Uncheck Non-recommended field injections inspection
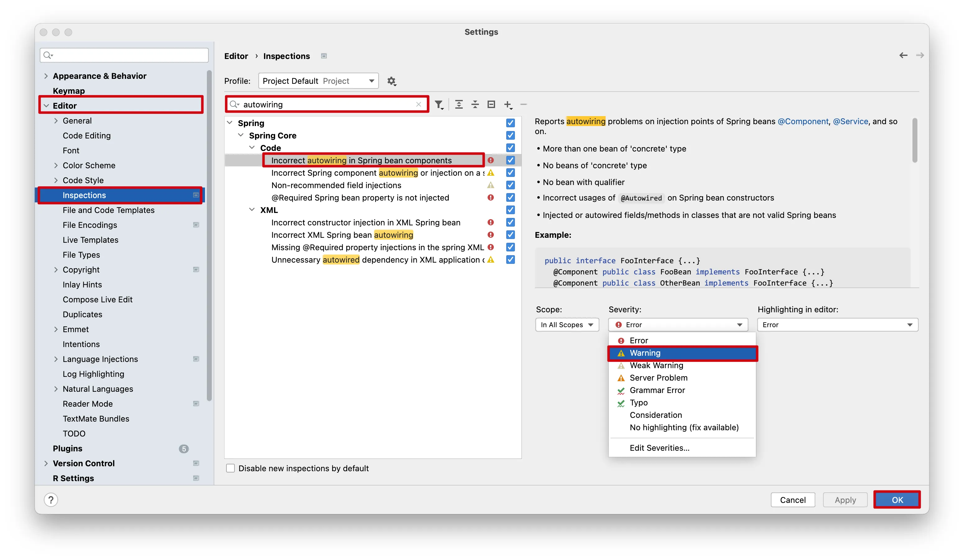The height and width of the screenshot is (560, 964). click(x=510, y=185)
